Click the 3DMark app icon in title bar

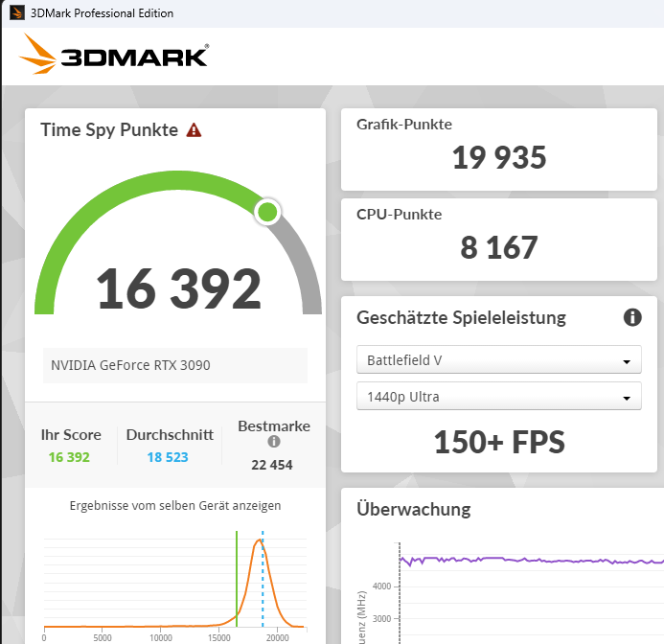point(17,12)
